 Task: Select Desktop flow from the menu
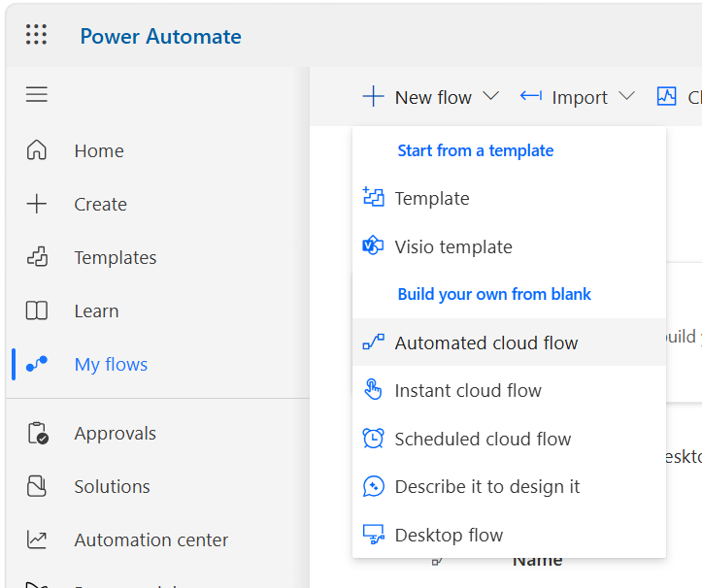tap(509, 535)
